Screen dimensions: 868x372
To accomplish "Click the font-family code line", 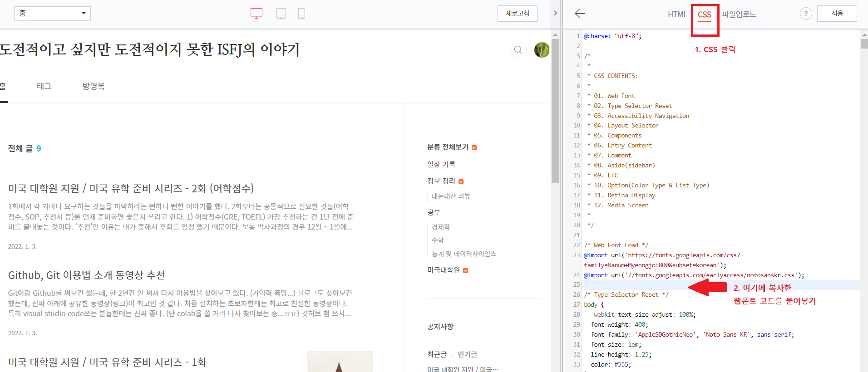I will [x=692, y=335].
